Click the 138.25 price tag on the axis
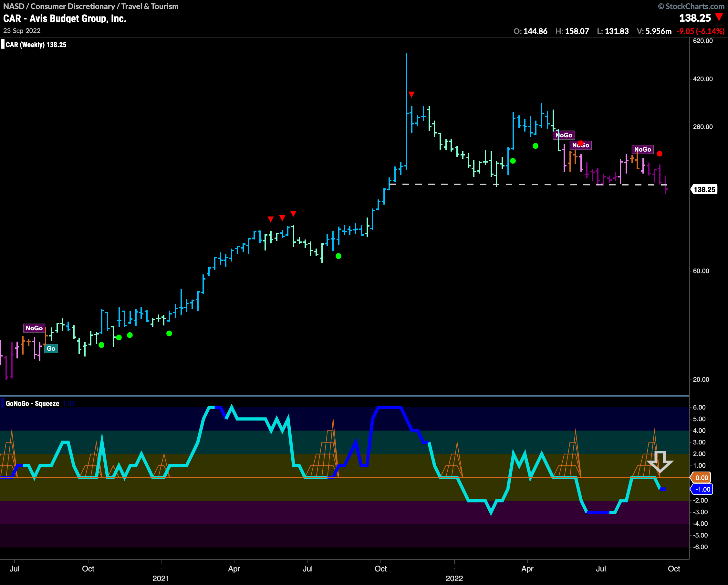Viewport: 728px width, 585px height. point(704,189)
